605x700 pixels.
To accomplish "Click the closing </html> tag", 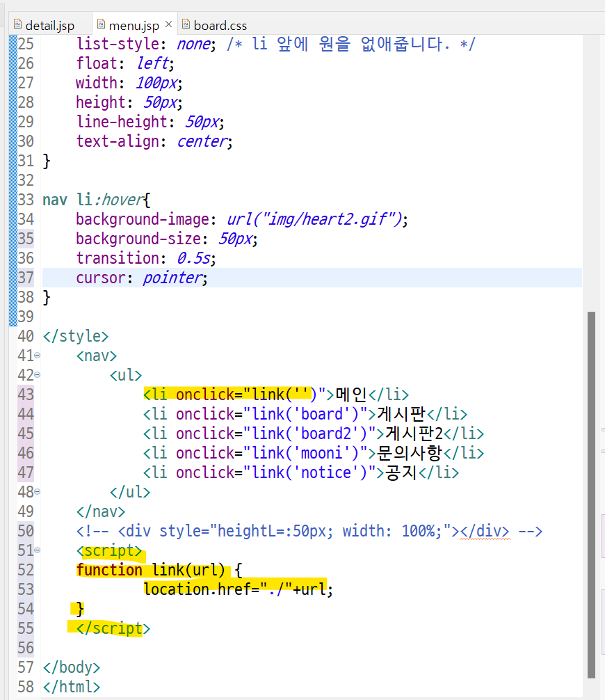I will [x=72, y=687].
